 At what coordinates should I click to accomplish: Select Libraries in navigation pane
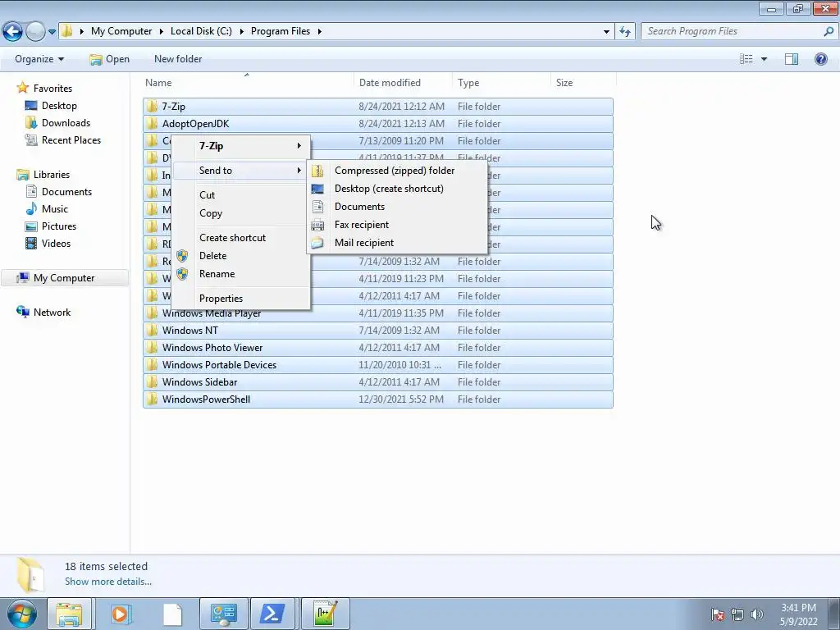pyautogui.click(x=52, y=175)
